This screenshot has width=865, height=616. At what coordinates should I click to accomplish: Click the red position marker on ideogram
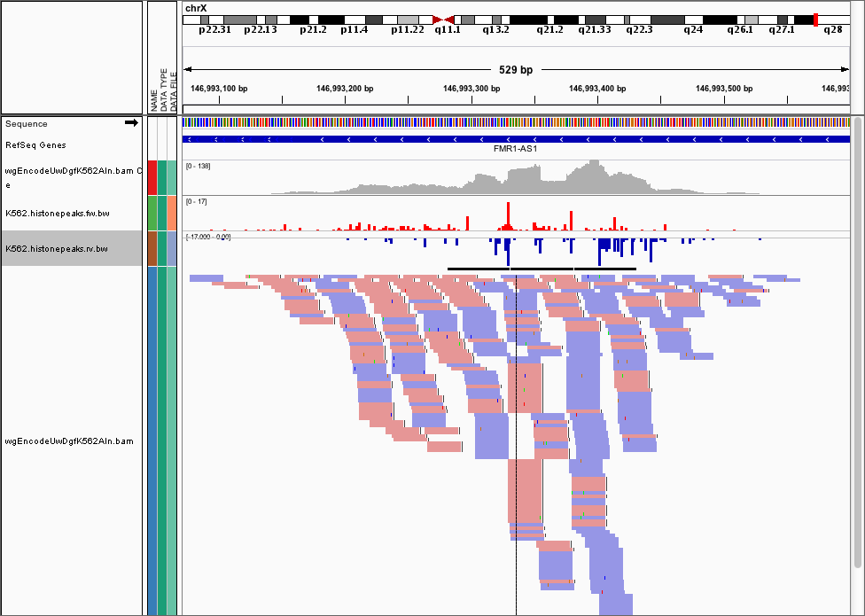pyautogui.click(x=815, y=19)
